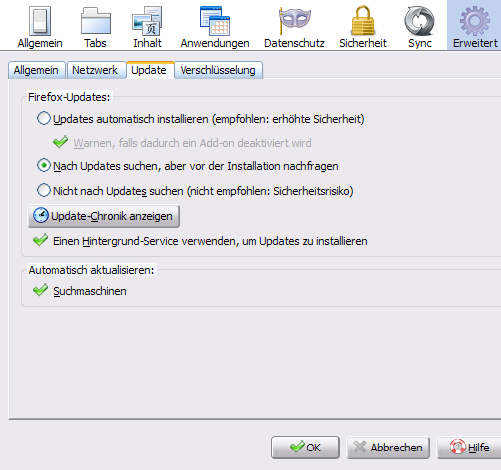
Task: Confirm settings with the OK button
Action: 305,447
